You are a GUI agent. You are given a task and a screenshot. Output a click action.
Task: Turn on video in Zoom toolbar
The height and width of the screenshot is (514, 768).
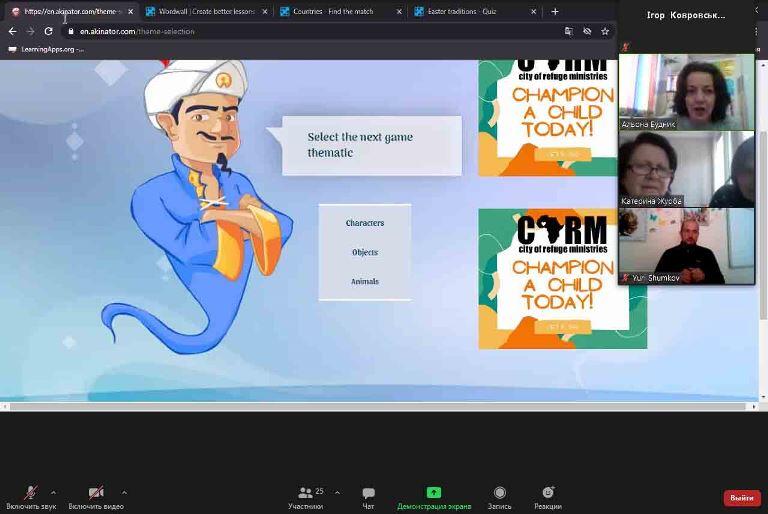[x=96, y=497]
